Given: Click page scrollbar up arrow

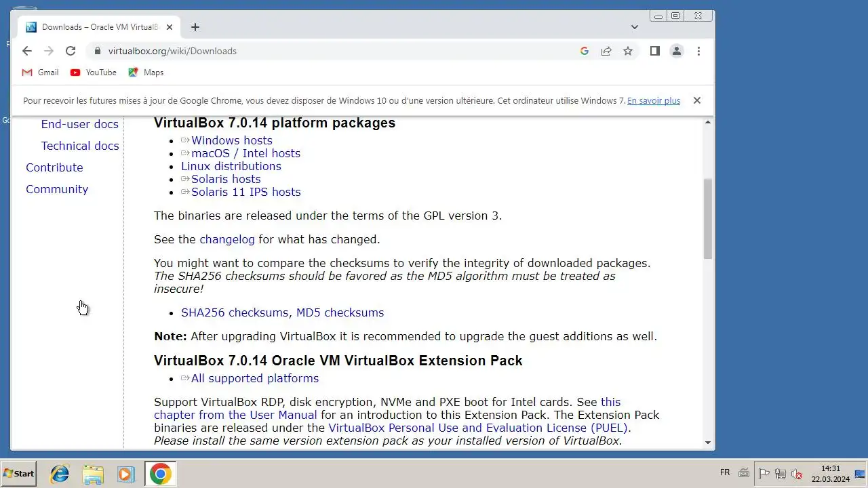Looking at the screenshot, I should (x=708, y=122).
